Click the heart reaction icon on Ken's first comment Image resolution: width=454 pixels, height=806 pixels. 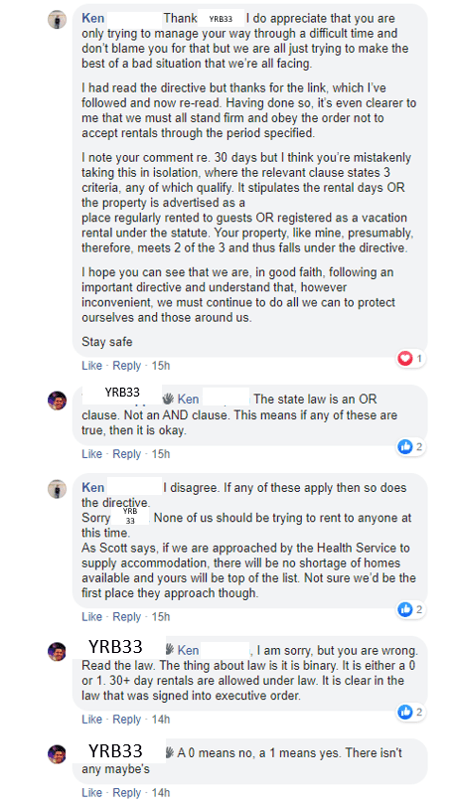(405, 358)
